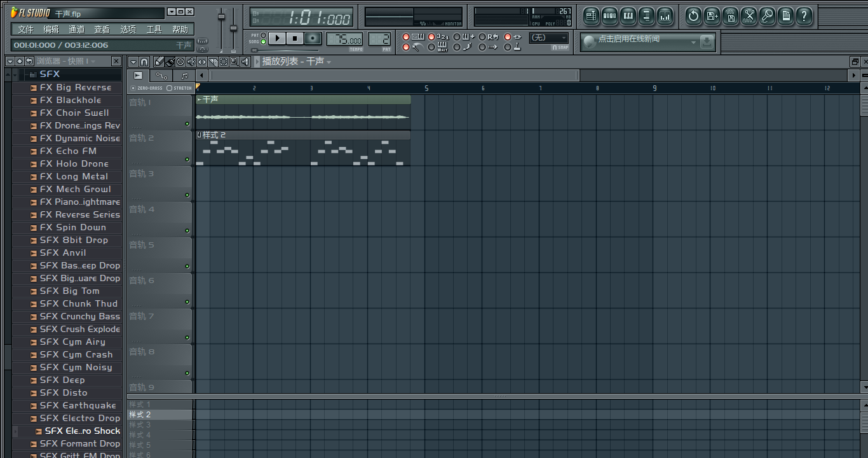Select the Mute tool in playlist toolbar
The image size is (868, 458).
pyautogui.click(x=191, y=62)
